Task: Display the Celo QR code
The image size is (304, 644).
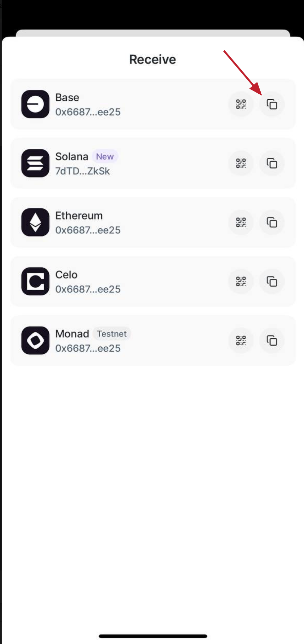Action: (241, 281)
